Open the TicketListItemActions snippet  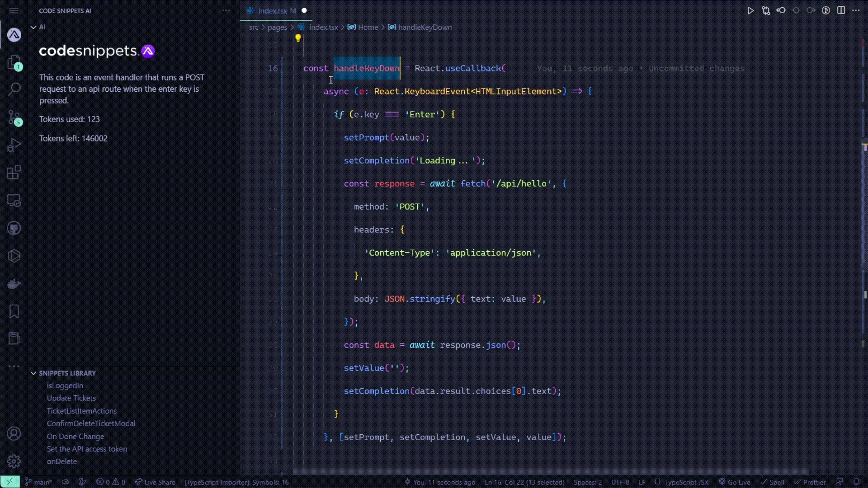point(82,411)
